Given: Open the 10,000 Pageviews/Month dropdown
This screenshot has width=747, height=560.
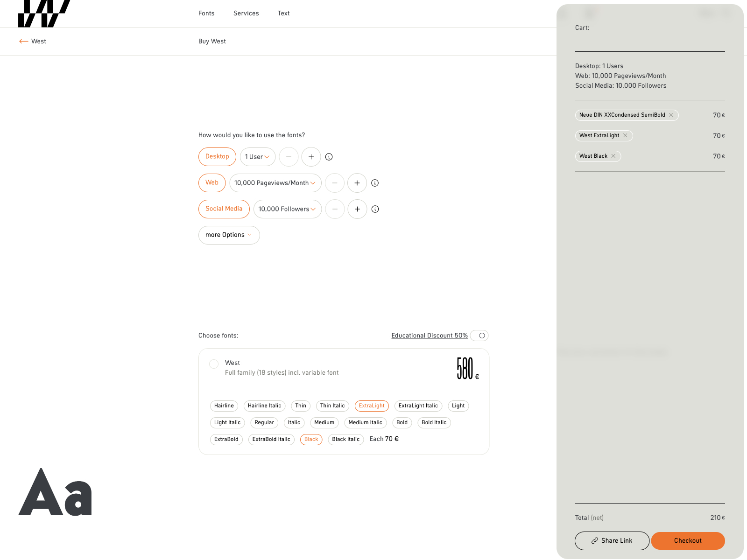Looking at the screenshot, I should coord(275,183).
